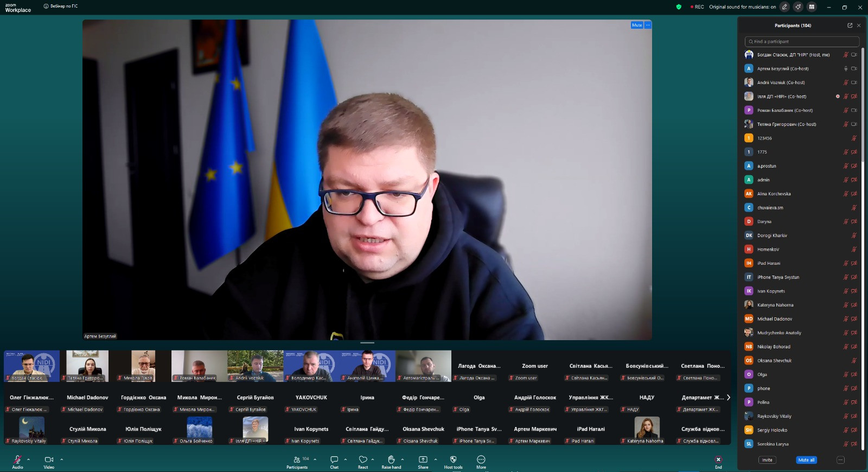Image resolution: width=868 pixels, height=472 pixels.
Task: Expand the Share options arrow
Action: [436, 460]
